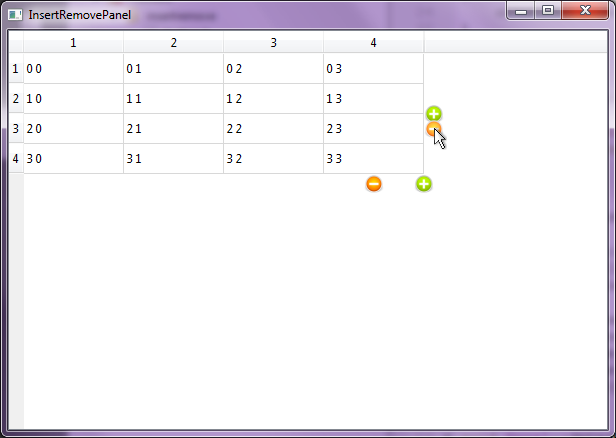Select row header 3
This screenshot has width=616, height=438.
pyautogui.click(x=16, y=128)
